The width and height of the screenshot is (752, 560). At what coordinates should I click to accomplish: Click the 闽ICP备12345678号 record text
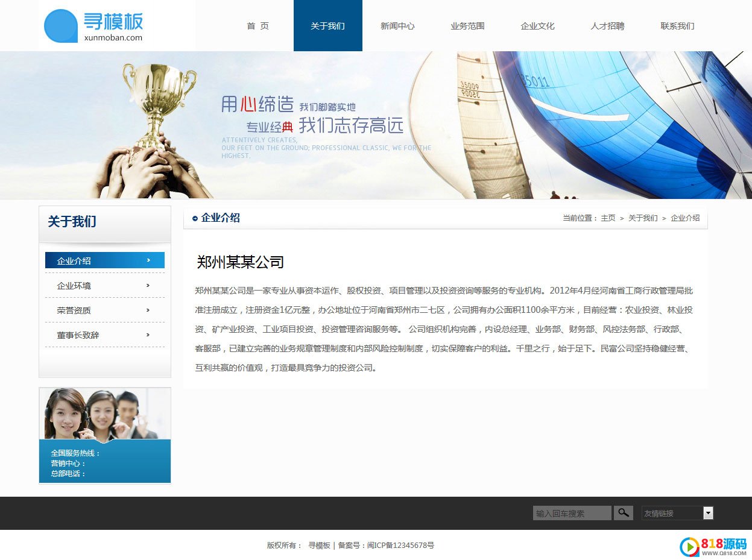pyautogui.click(x=400, y=546)
